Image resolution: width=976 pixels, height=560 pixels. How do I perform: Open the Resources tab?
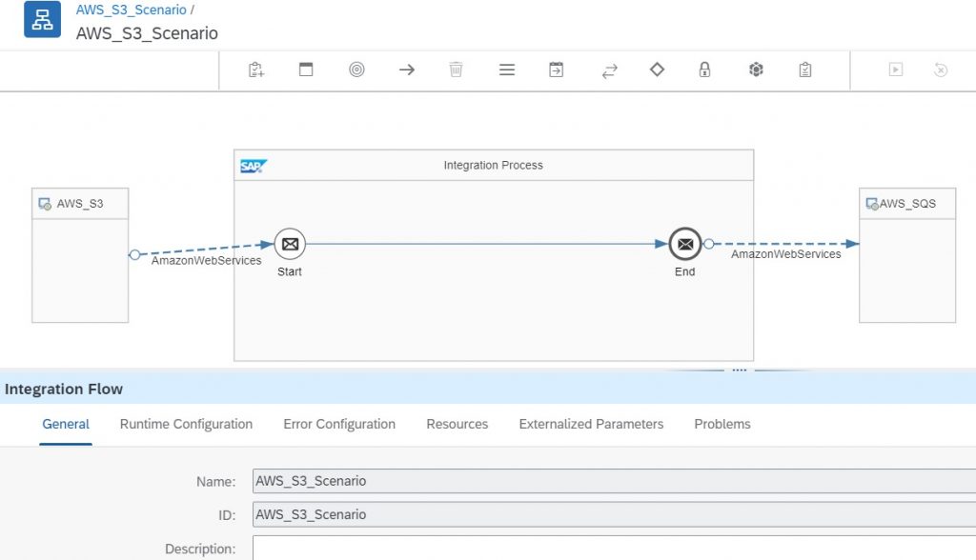(x=457, y=424)
